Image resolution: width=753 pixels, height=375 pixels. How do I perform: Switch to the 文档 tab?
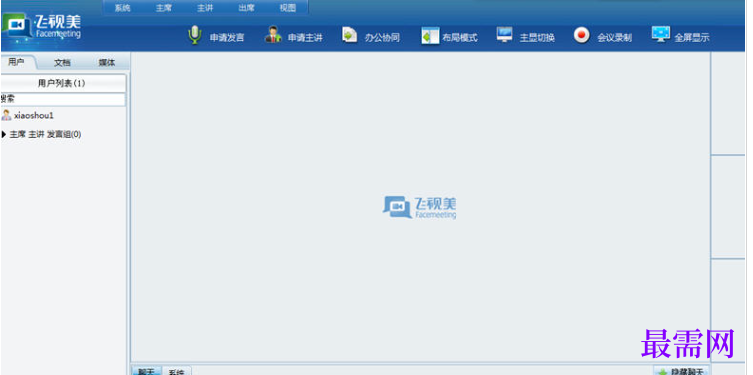tap(62, 63)
